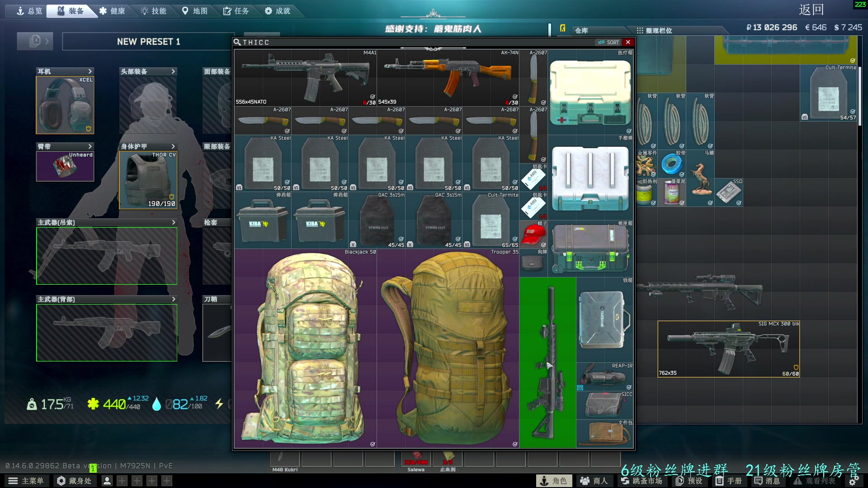Open the 医疗箱 medical case

coord(590,92)
